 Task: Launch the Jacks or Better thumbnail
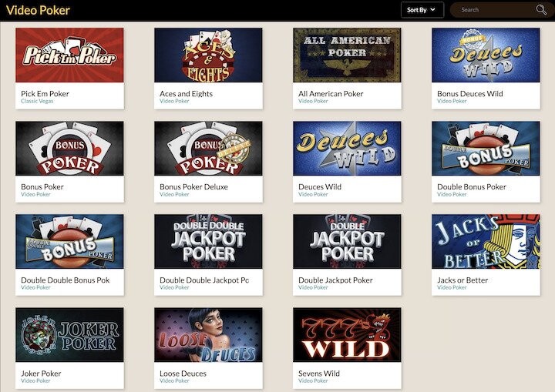(486, 241)
